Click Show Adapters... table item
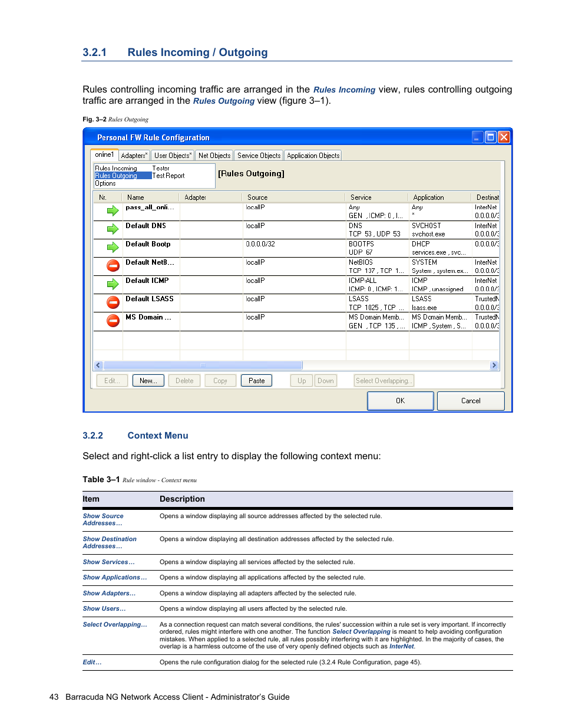Screen dimensions: 562x728 click(109, 593)
